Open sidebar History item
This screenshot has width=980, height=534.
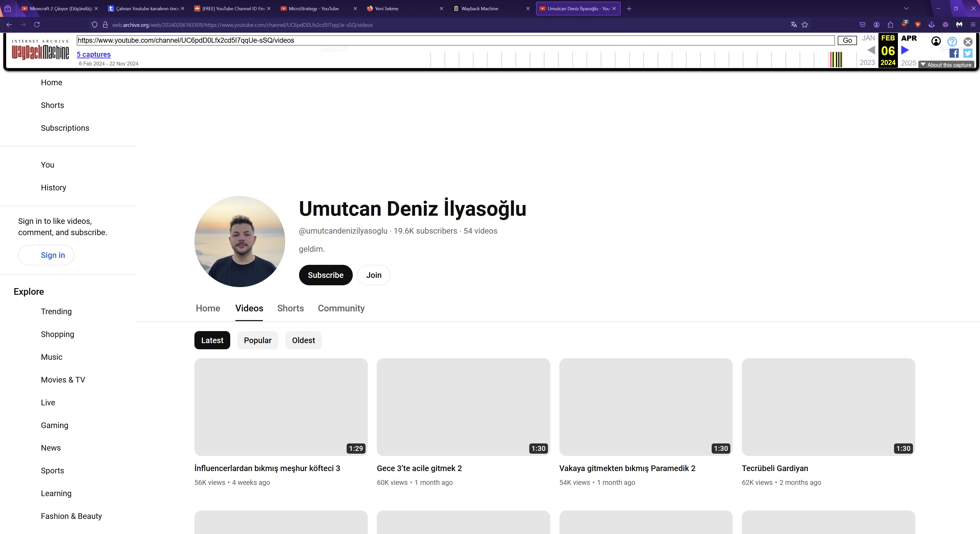(53, 188)
